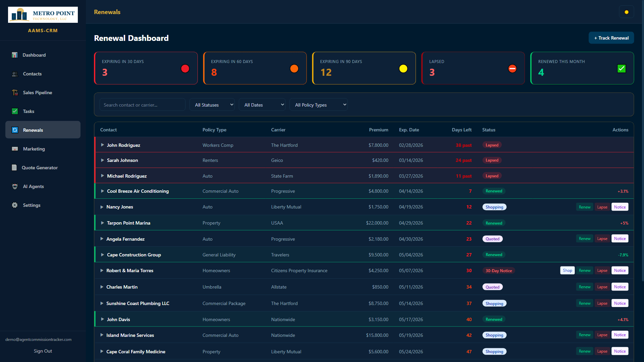Select the Renewals sidebar icon
The image size is (644, 362).
pos(15,130)
